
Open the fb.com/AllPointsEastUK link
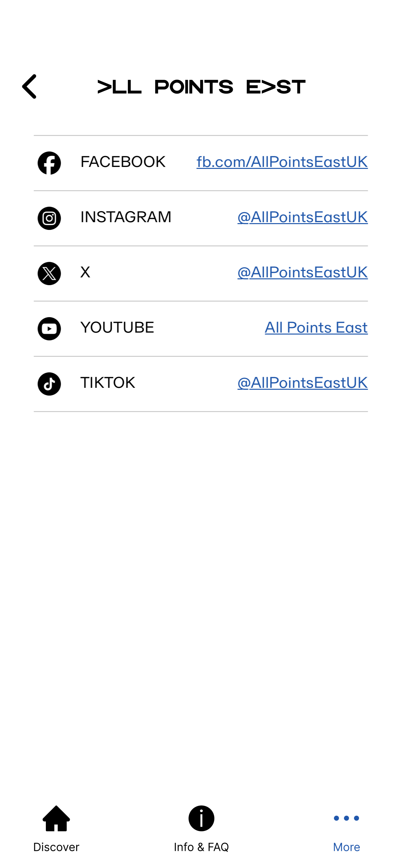coord(282,162)
